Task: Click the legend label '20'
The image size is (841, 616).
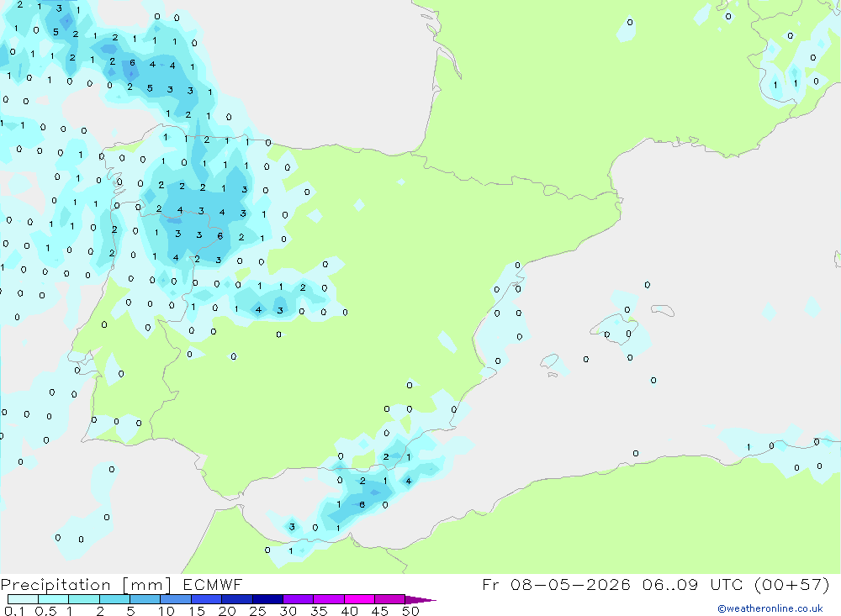Action: tap(227, 611)
